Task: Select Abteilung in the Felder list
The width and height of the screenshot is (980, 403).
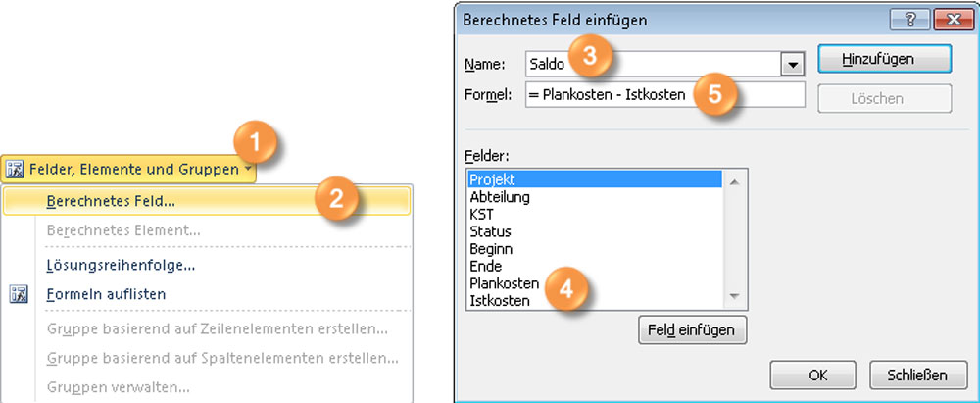Action: (500, 197)
